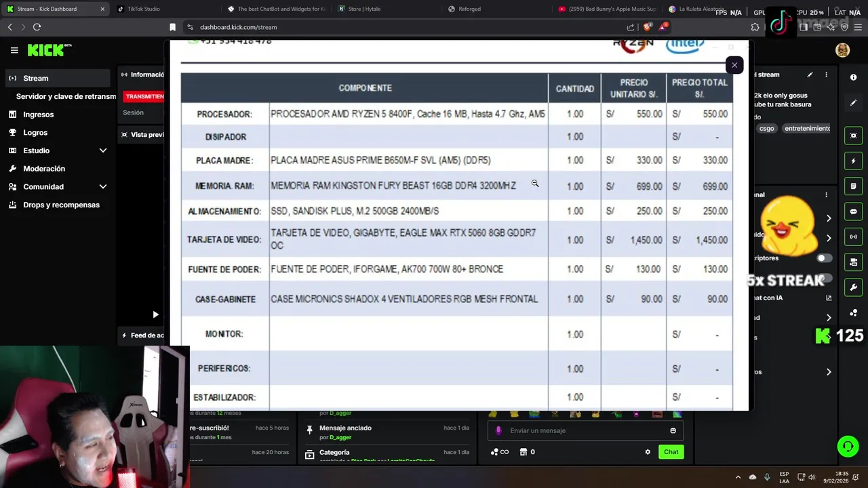The image size is (868, 488).
Task: Click the bookmark icon in address bar
Action: click(172, 27)
